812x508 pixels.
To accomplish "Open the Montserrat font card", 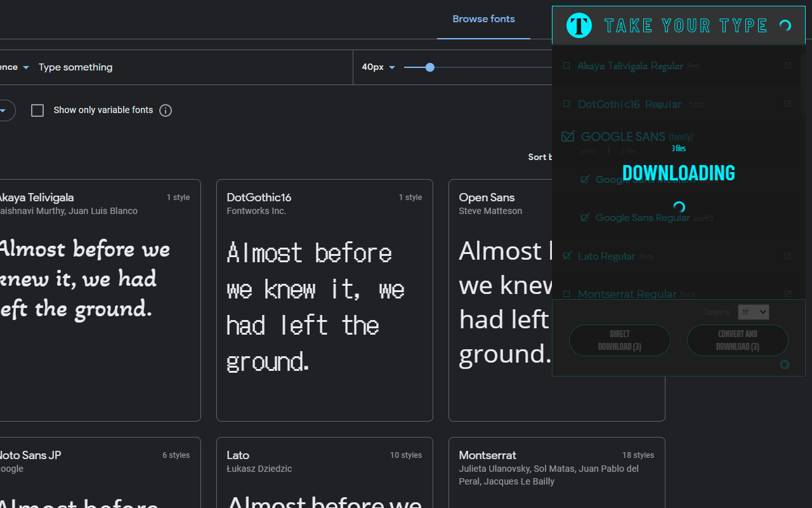I will tap(557, 472).
